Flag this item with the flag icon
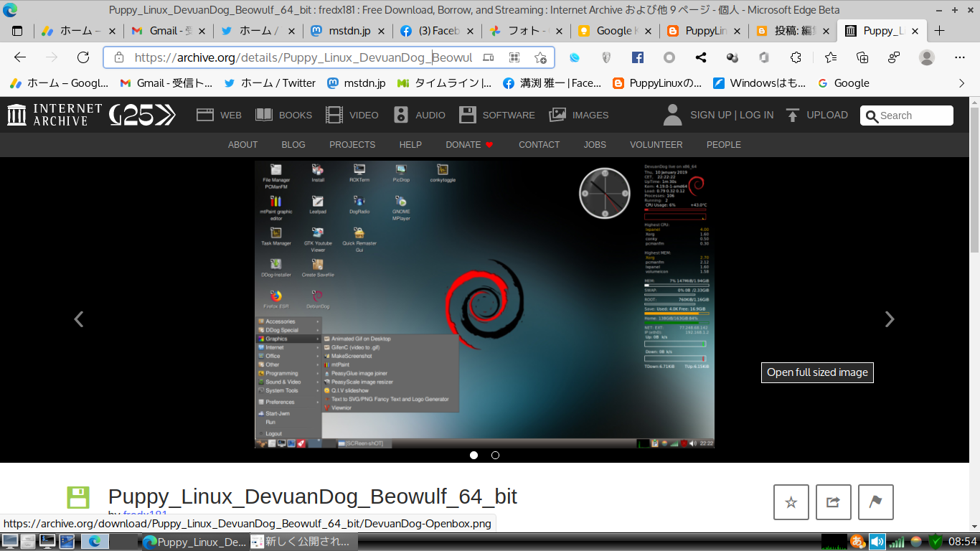Screen dimensions: 980x551 [875, 502]
